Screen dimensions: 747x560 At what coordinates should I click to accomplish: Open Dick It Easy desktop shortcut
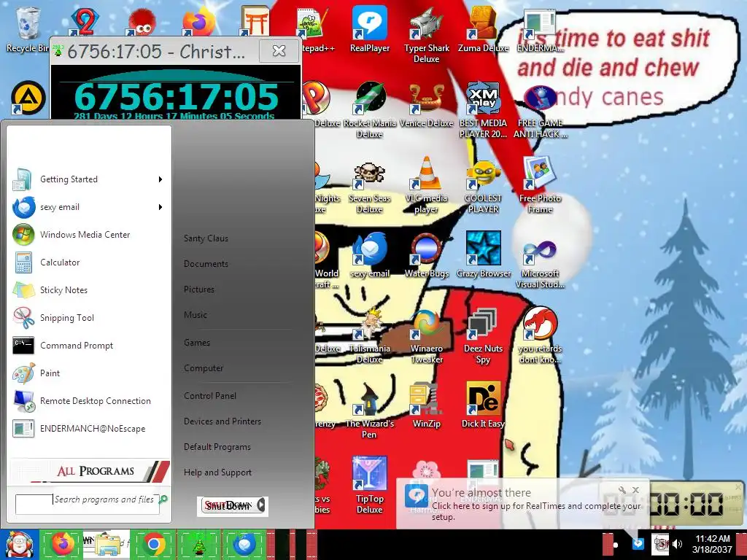click(483, 405)
